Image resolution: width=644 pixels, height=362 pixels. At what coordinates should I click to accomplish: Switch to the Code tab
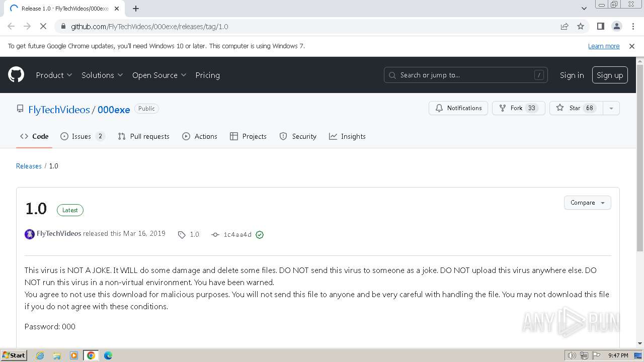pos(34,136)
